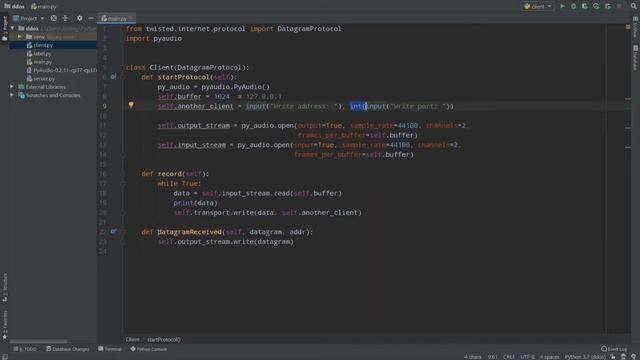Open Structure tool window side tab
Screen dimensions: 640x360
click(x=5, y=287)
